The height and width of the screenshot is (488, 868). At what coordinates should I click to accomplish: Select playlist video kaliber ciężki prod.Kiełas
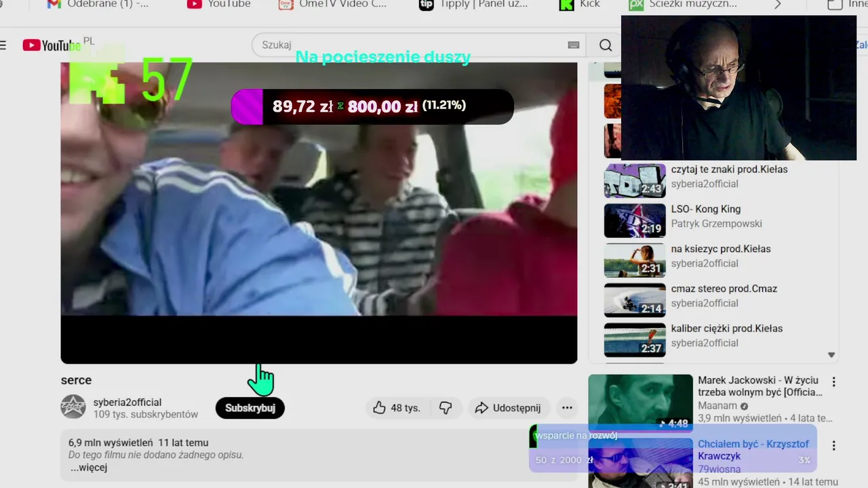tap(727, 329)
